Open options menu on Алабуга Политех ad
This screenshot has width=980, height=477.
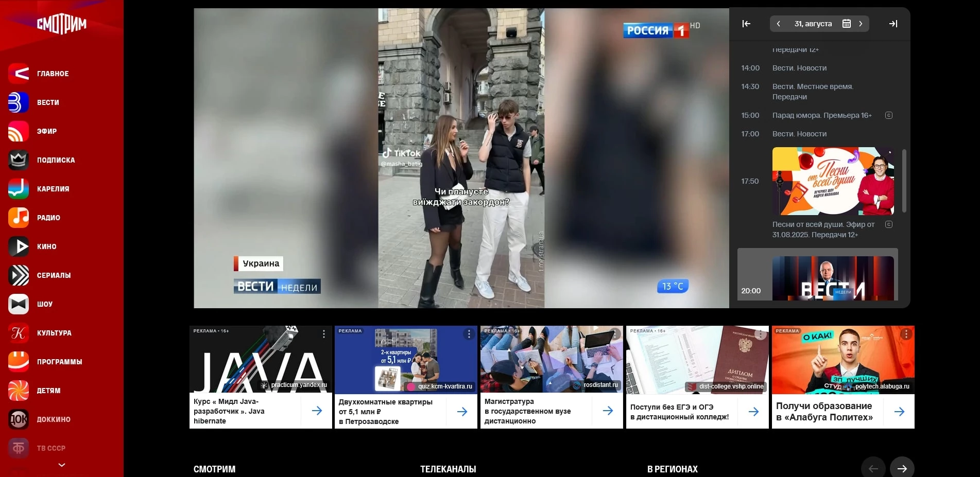click(906, 334)
